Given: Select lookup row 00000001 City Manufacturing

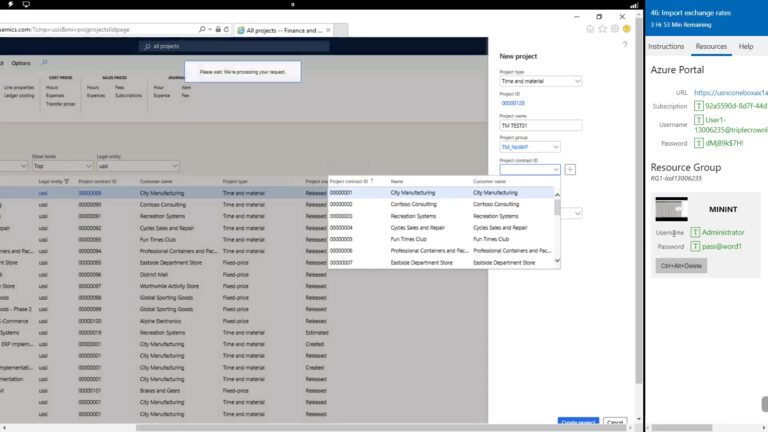Looking at the screenshot, I should coord(441,193).
